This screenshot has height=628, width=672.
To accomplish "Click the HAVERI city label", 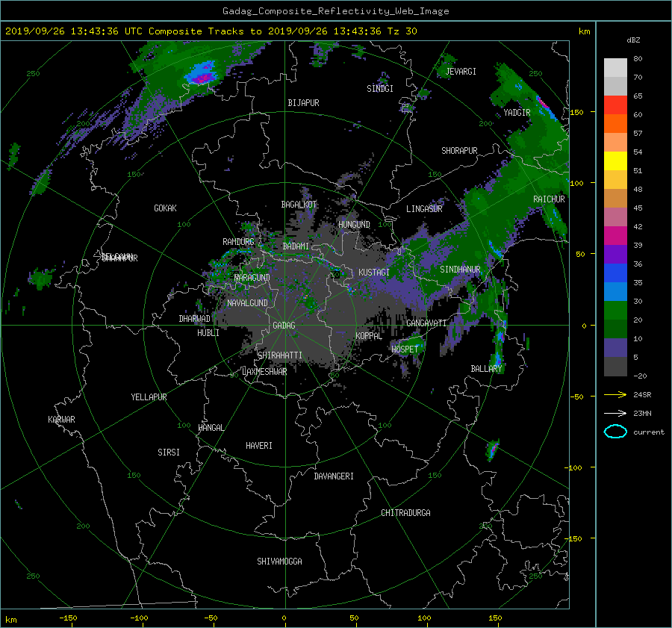I will click(259, 446).
